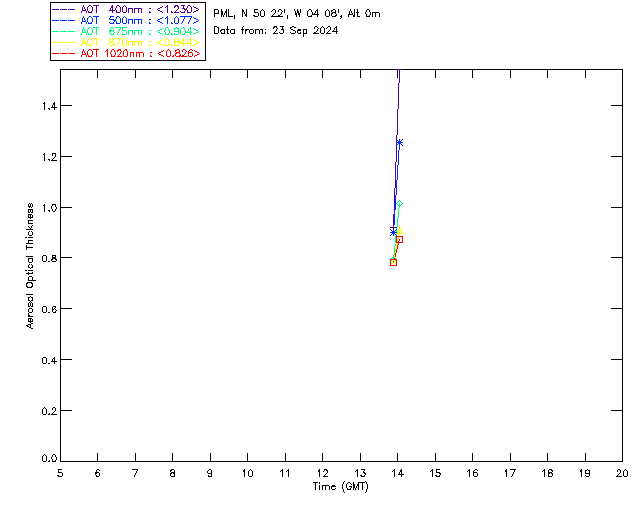Image resolution: width=640 pixels, height=512 pixels.
Task: Click the AOT 675nm legend entry
Action: coord(126,31)
